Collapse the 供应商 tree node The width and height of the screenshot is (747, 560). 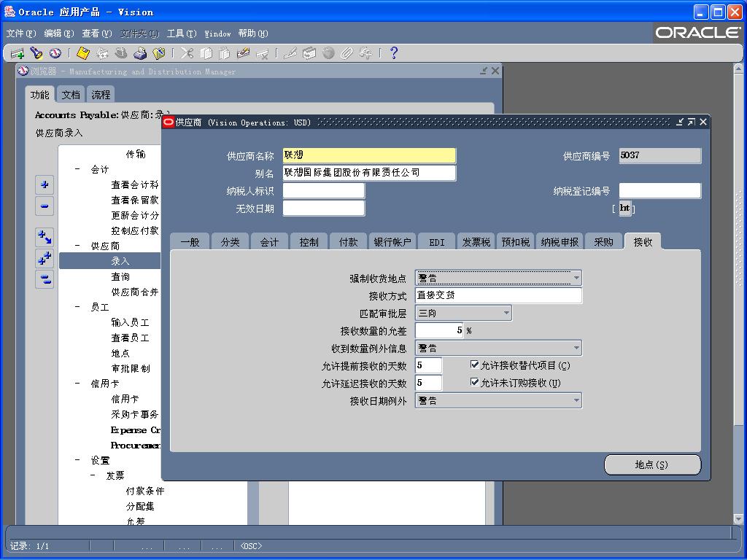pyautogui.click(x=77, y=246)
